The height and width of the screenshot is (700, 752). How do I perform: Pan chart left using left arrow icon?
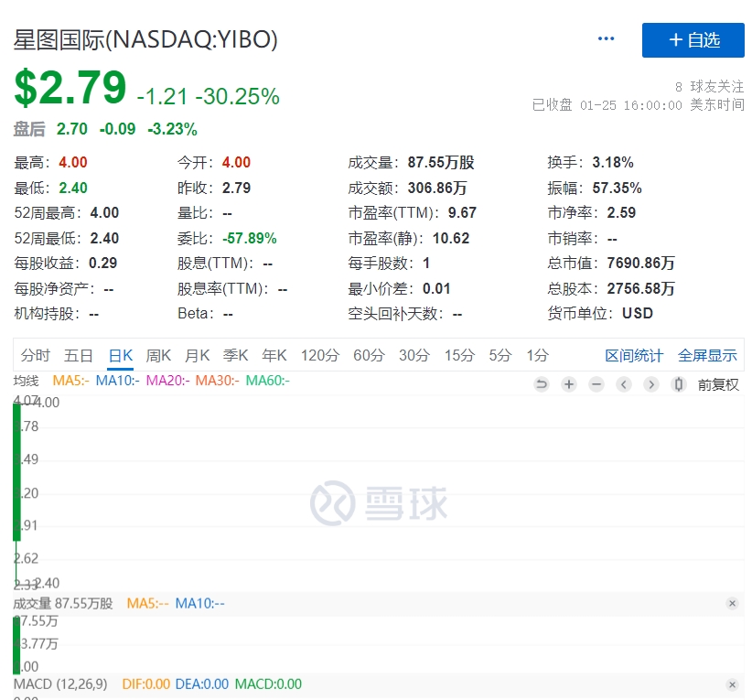tap(624, 384)
